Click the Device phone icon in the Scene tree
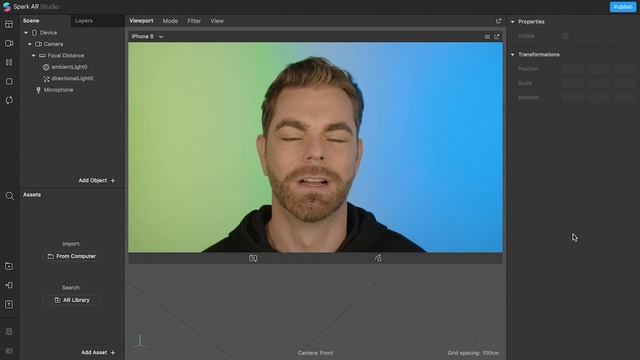This screenshot has height=360, width=640. pos(34,33)
